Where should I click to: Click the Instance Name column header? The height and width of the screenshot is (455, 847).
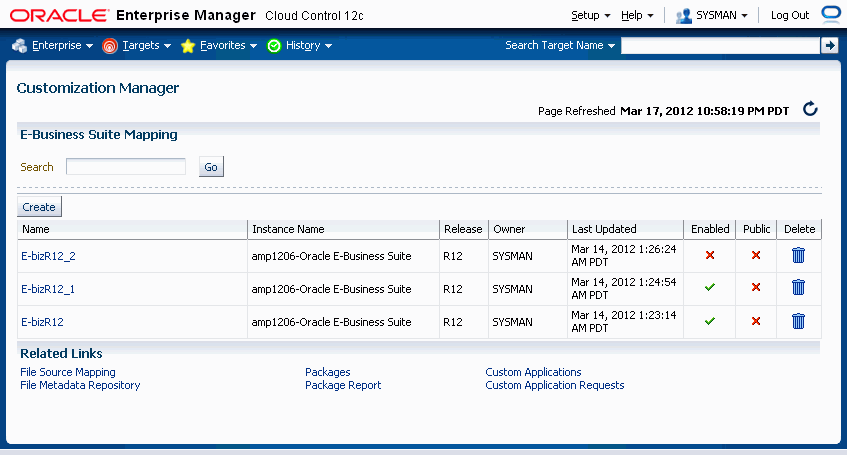click(343, 229)
